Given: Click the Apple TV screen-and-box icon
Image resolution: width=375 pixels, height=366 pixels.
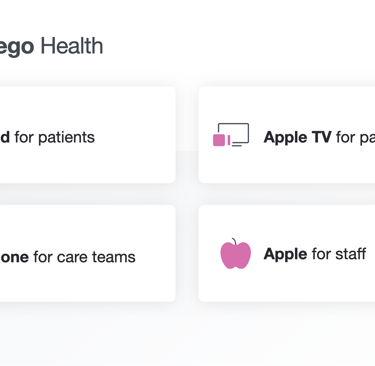Looking at the screenshot, I should 231,135.
